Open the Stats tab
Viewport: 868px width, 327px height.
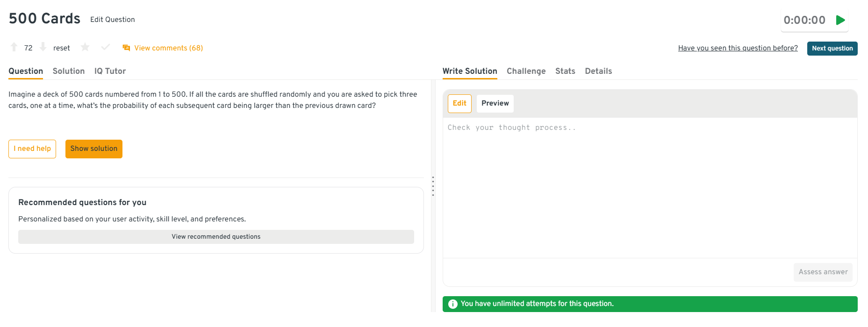(x=565, y=71)
